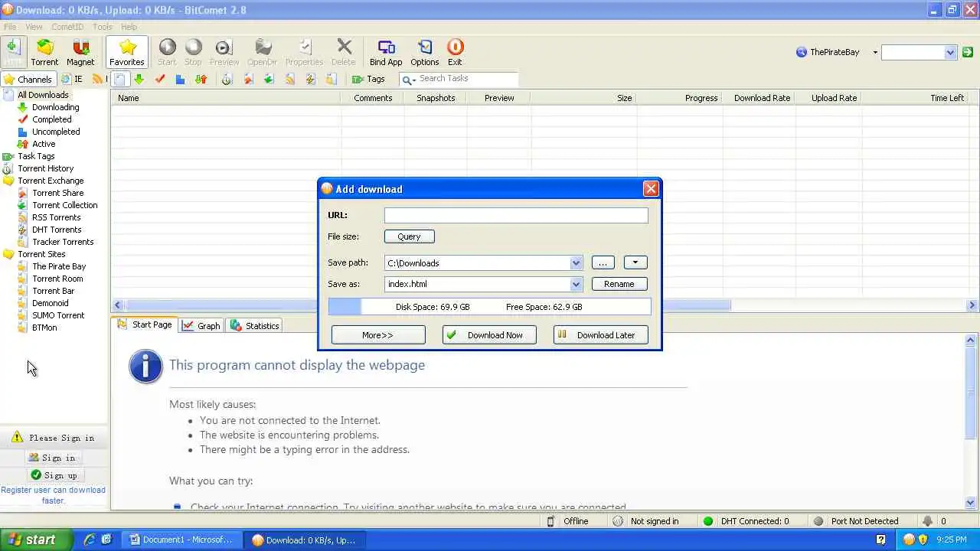980x551 pixels.
Task: Click the arrow button right of the browse button
Action: tap(635, 262)
